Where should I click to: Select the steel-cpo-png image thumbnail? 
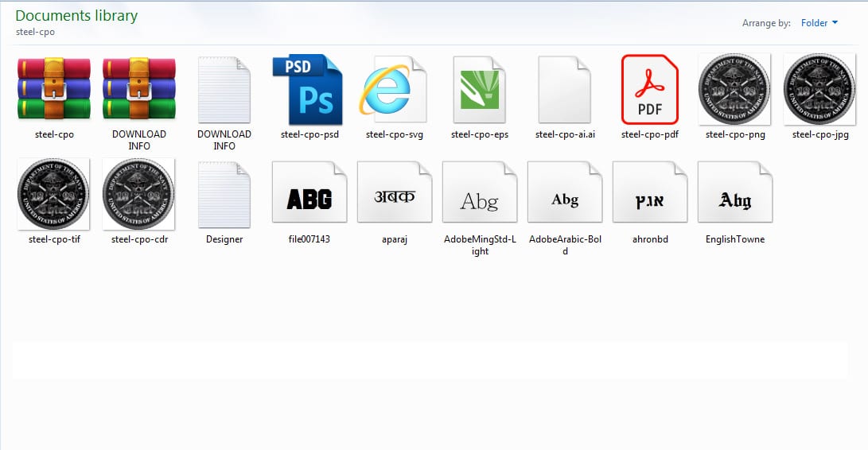pos(734,89)
